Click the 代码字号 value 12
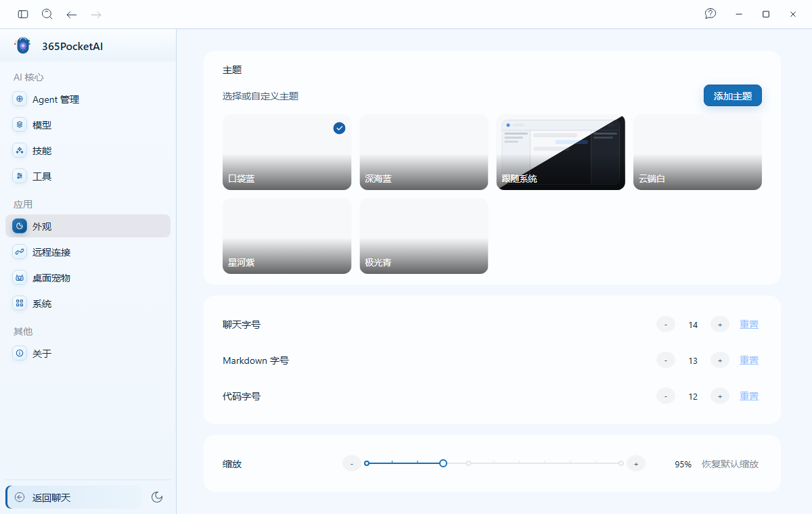This screenshot has height=514, width=812. [693, 397]
